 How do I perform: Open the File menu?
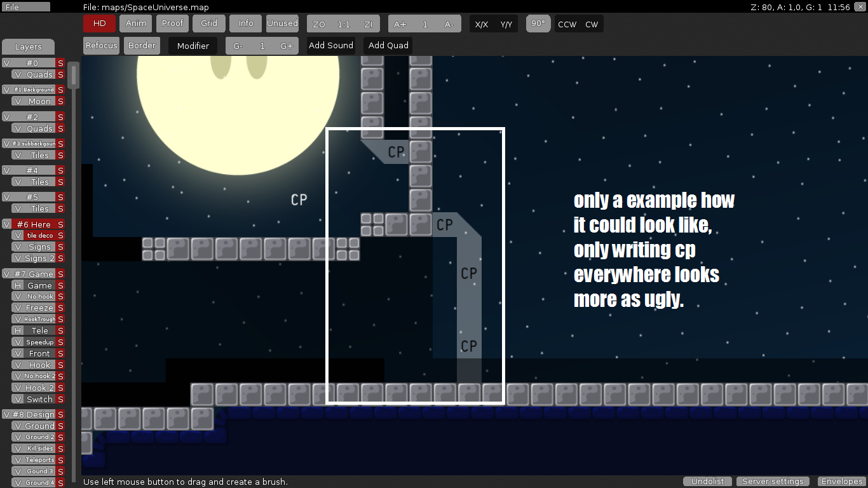tap(25, 7)
